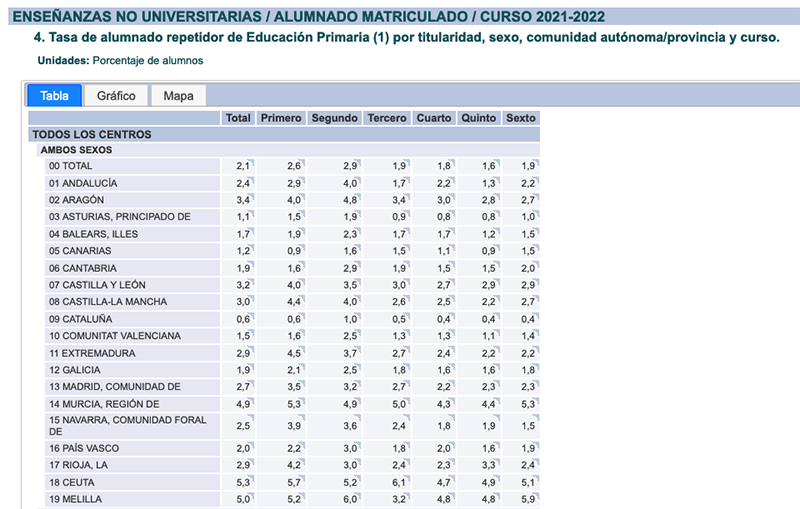This screenshot has height=509, width=800.
Task: Click the 14 MURCIA, REGIÓN DE row
Action: (x=105, y=404)
